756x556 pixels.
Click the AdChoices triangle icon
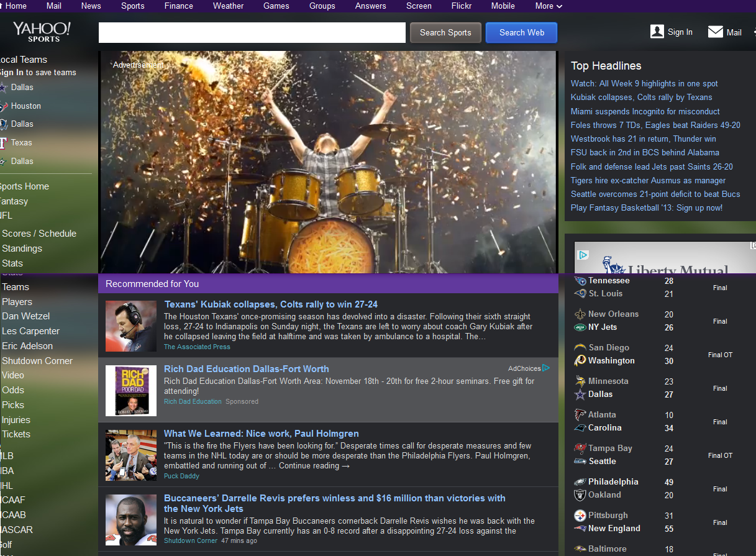pyautogui.click(x=546, y=368)
